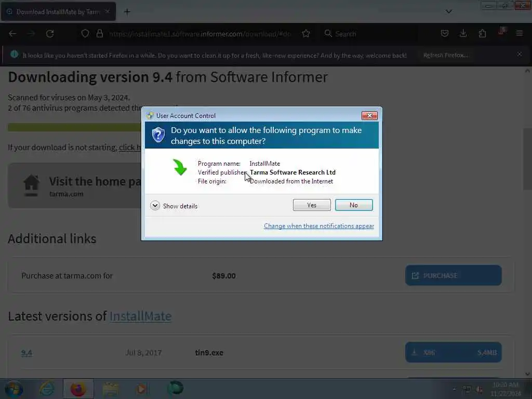This screenshot has width=532, height=399.
Task: Open the Windows Start menu
Action: (14, 389)
